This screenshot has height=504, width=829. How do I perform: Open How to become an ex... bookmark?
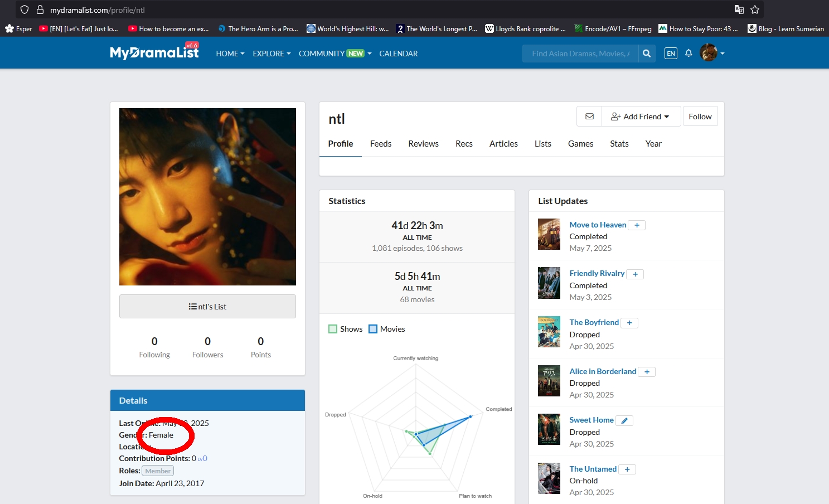[x=168, y=28]
